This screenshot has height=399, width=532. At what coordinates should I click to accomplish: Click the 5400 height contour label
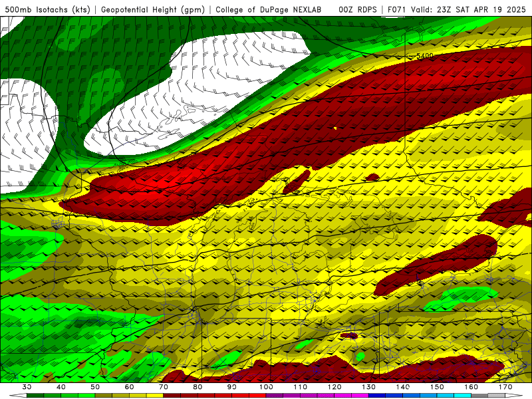tap(425, 56)
